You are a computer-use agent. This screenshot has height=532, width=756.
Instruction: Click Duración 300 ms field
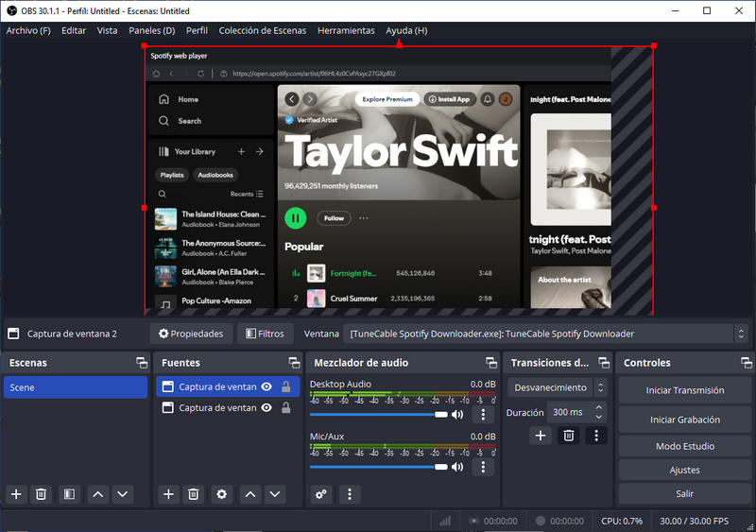coord(571,412)
